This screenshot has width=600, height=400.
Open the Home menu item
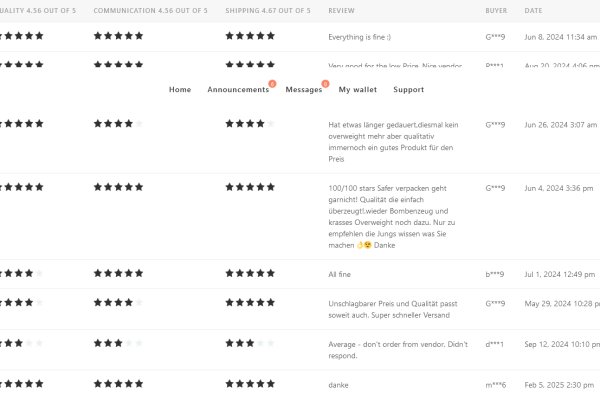coord(180,90)
